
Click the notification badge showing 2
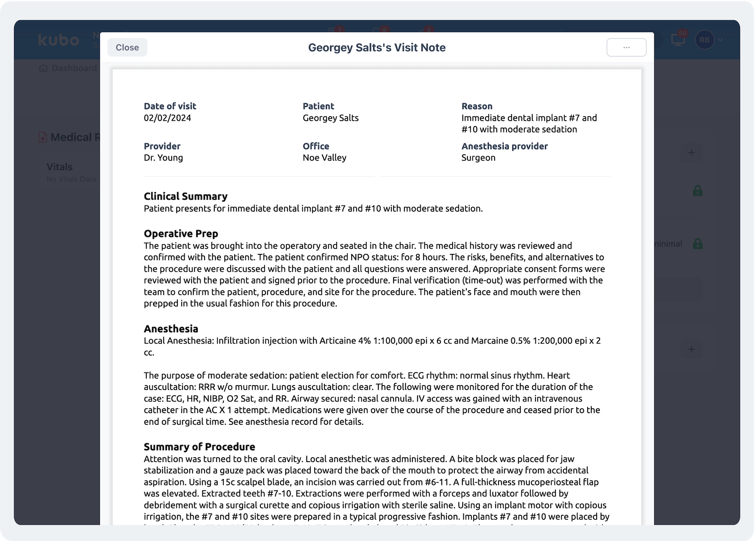pyautogui.click(x=429, y=29)
